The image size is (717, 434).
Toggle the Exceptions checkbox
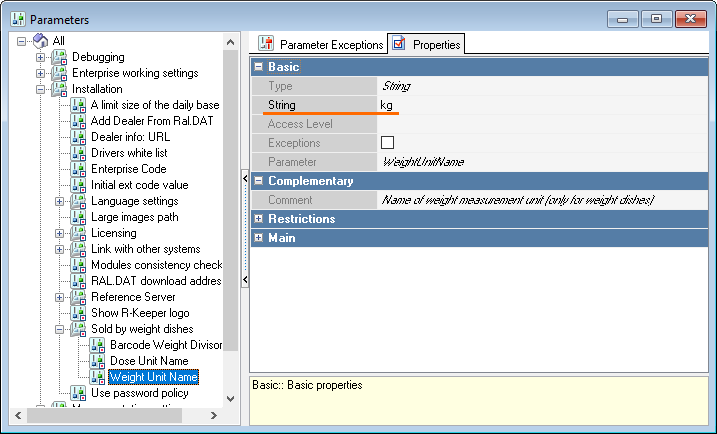tap(388, 143)
